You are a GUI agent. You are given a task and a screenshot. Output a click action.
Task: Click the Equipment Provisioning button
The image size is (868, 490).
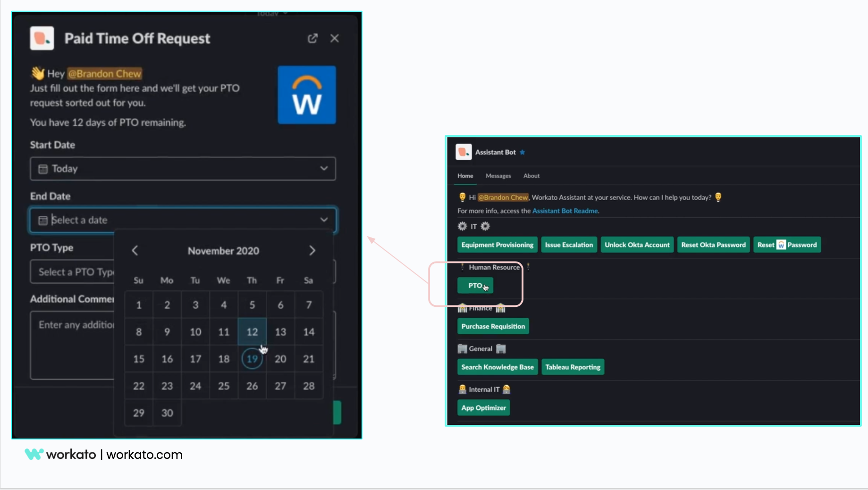pyautogui.click(x=497, y=245)
